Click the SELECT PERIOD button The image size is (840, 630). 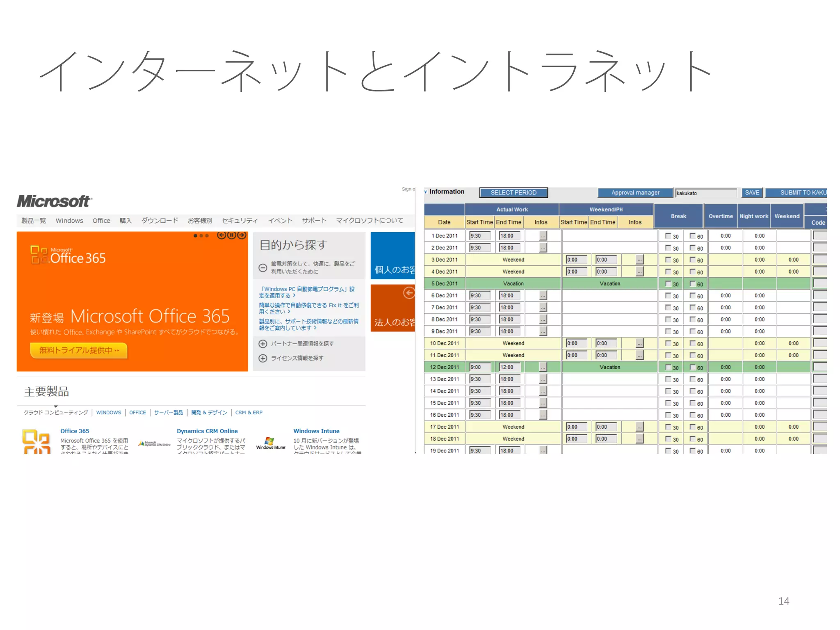[513, 193]
